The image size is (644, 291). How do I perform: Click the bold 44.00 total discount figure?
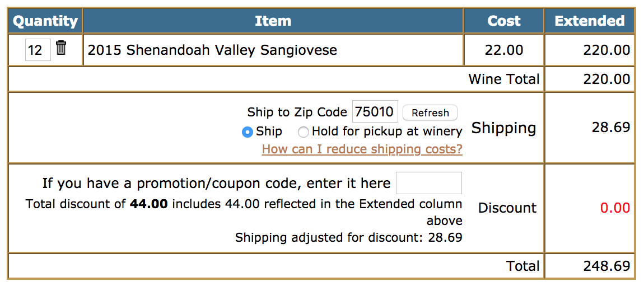(148, 204)
